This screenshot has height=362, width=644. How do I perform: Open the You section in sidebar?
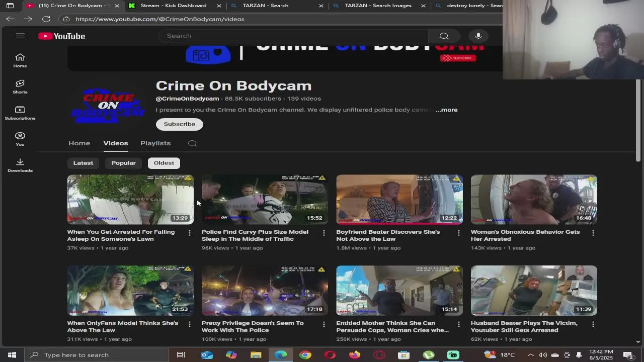tap(20, 139)
